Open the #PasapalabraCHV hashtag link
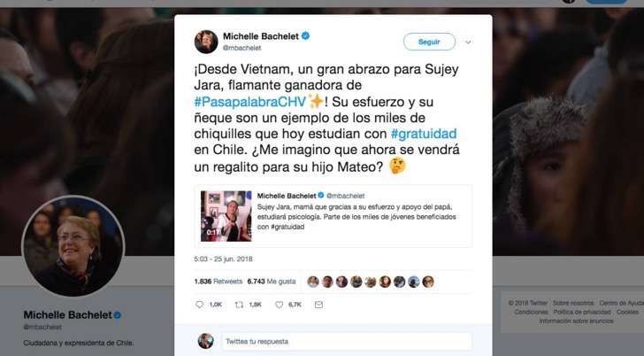Viewport: 644px width, 356px height. (x=250, y=102)
